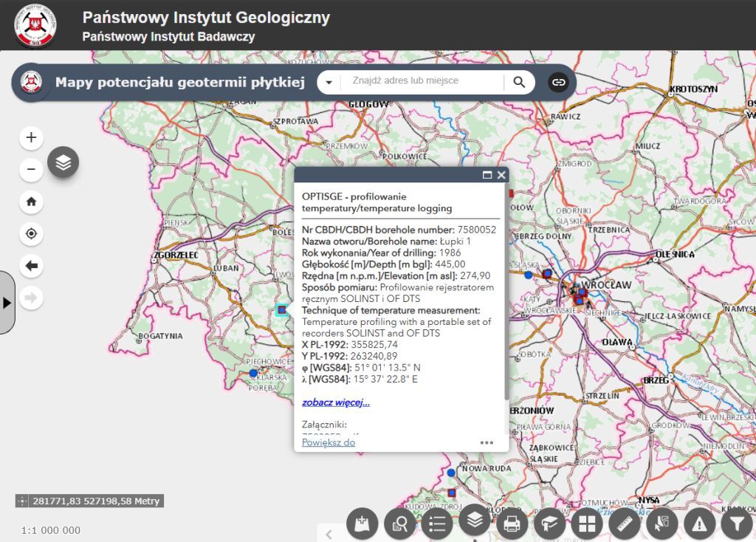Click 'Państwowy Instytut Geologiczny' heading
The image size is (756, 542).
tap(207, 18)
